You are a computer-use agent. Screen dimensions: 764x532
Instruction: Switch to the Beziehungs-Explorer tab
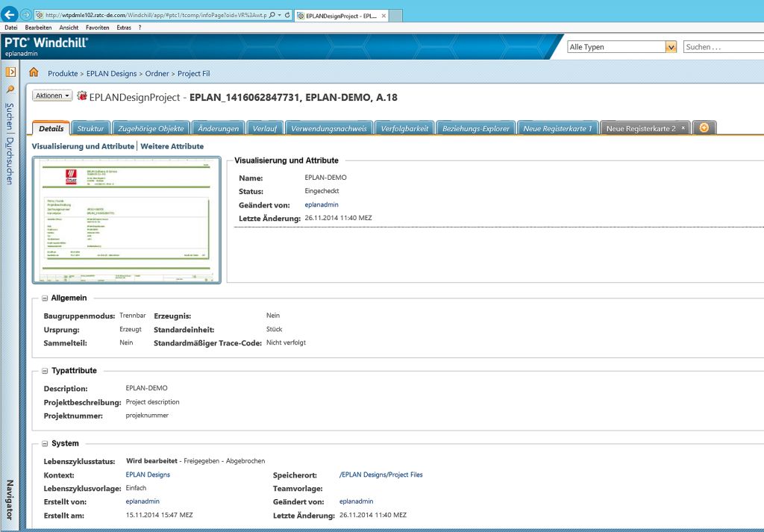coord(475,128)
